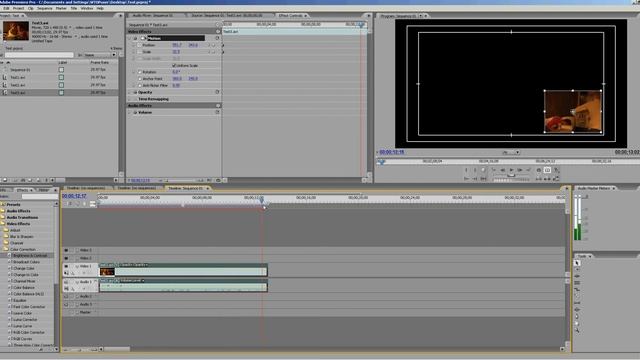
Task: Step back one frame in Program monitor
Action: point(502,170)
